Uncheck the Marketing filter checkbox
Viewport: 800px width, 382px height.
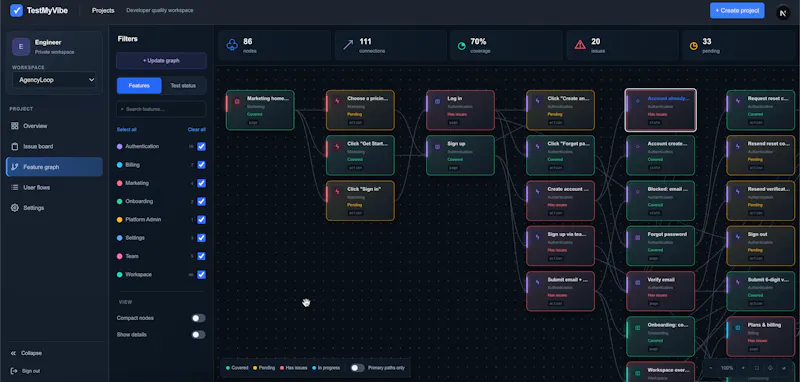point(201,183)
